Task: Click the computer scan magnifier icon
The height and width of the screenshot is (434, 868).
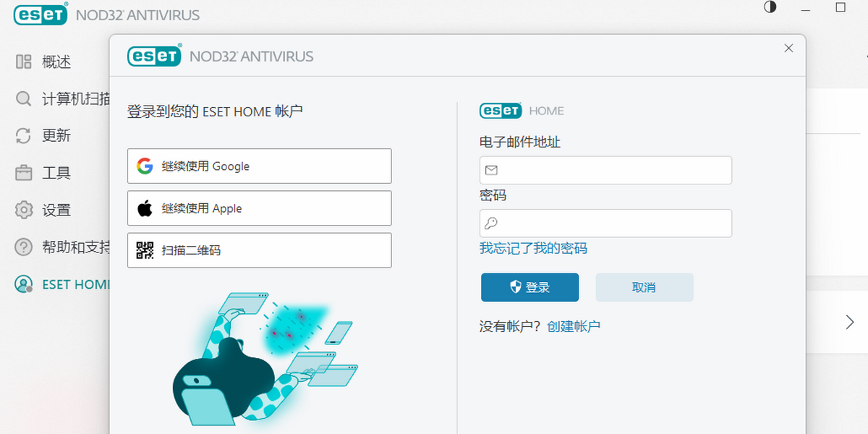Action: click(24, 98)
